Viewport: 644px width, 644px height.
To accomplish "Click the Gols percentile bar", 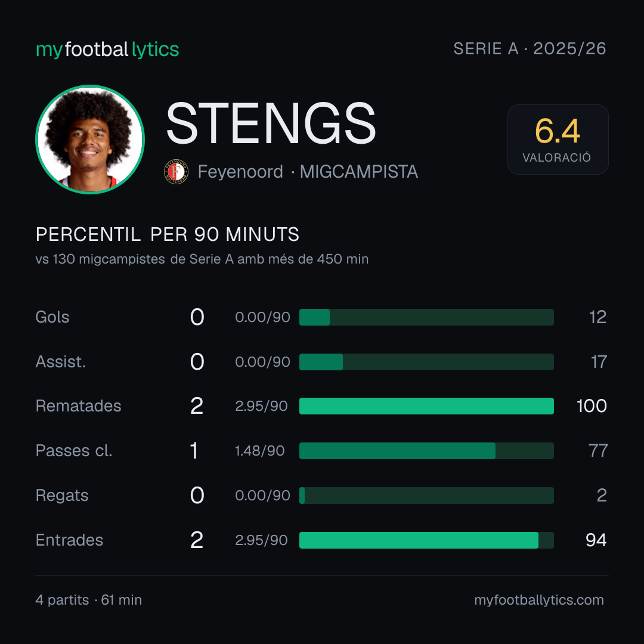I will pyautogui.click(x=426, y=317).
